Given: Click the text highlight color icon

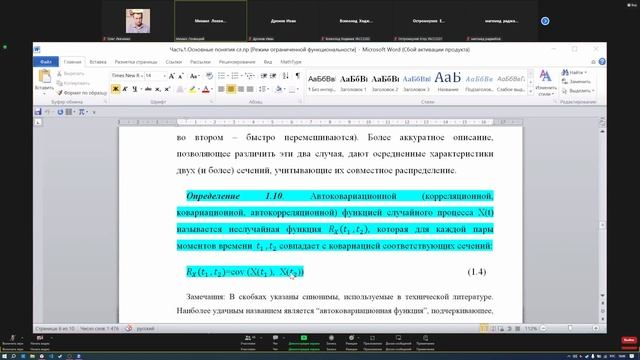Looking at the screenshot, I should tap(192, 89).
